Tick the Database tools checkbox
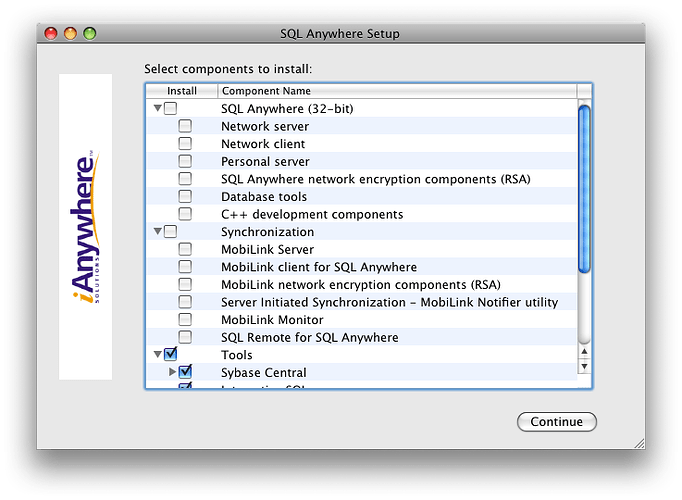 tap(185, 197)
